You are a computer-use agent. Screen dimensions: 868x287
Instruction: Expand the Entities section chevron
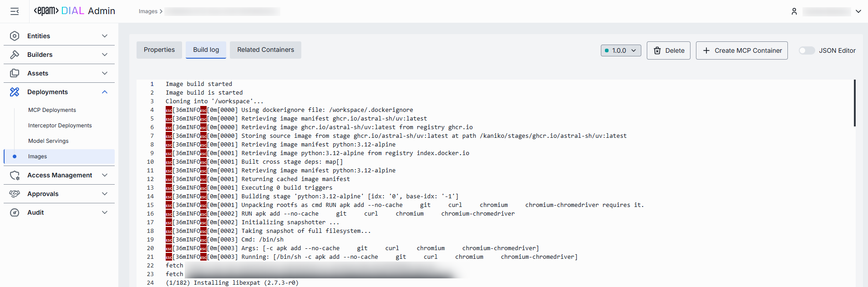coord(105,36)
